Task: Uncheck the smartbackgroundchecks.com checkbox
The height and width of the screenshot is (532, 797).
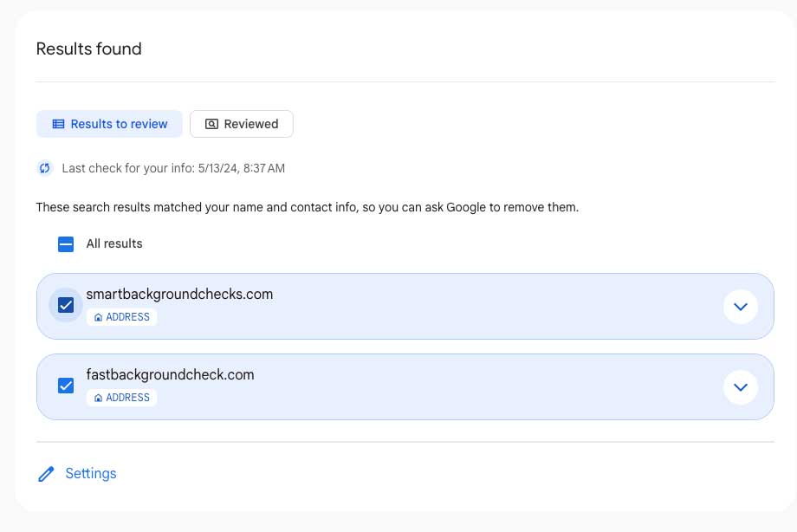Action: (x=66, y=305)
